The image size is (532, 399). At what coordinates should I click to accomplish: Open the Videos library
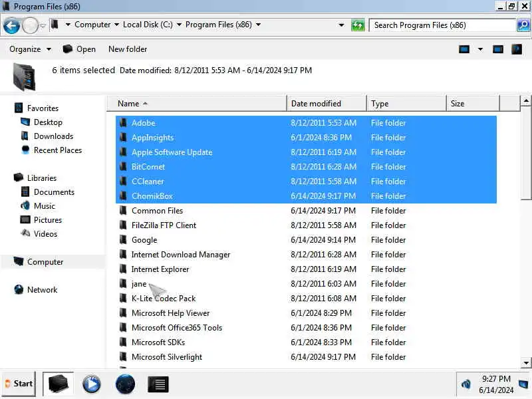(x=45, y=234)
